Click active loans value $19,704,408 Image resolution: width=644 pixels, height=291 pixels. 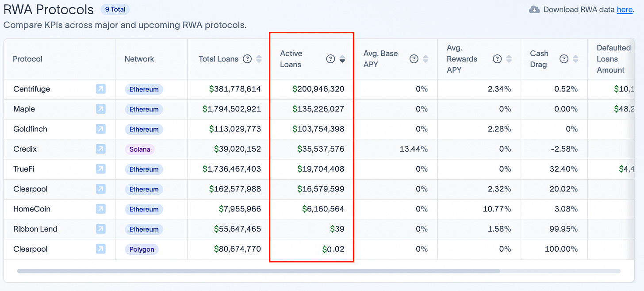(321, 169)
